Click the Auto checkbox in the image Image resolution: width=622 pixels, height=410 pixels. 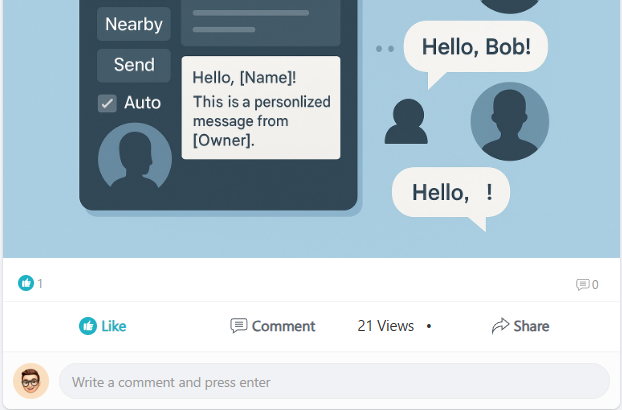point(107,103)
